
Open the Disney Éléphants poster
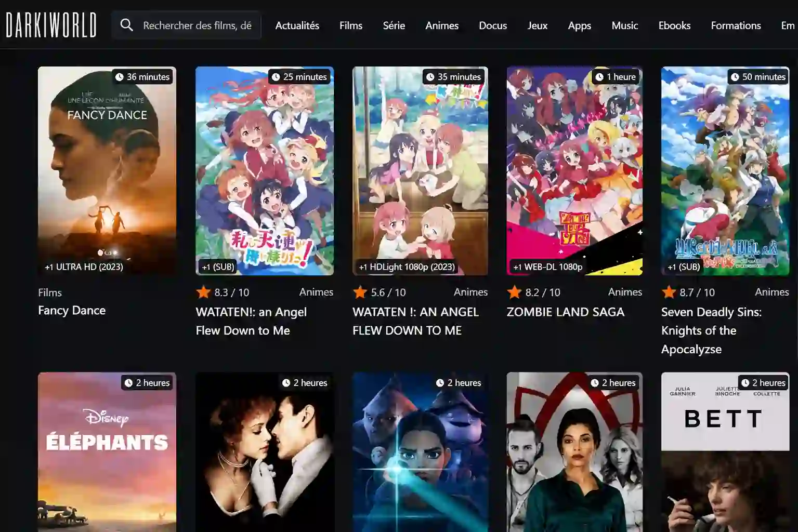click(107, 452)
